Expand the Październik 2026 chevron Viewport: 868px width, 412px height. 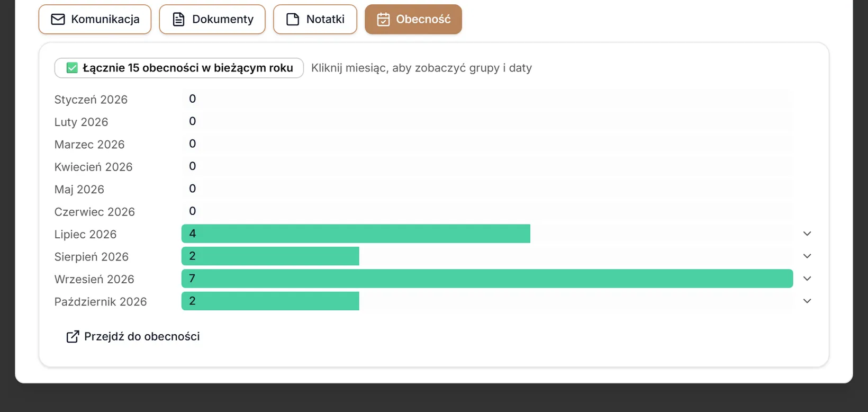click(x=807, y=301)
